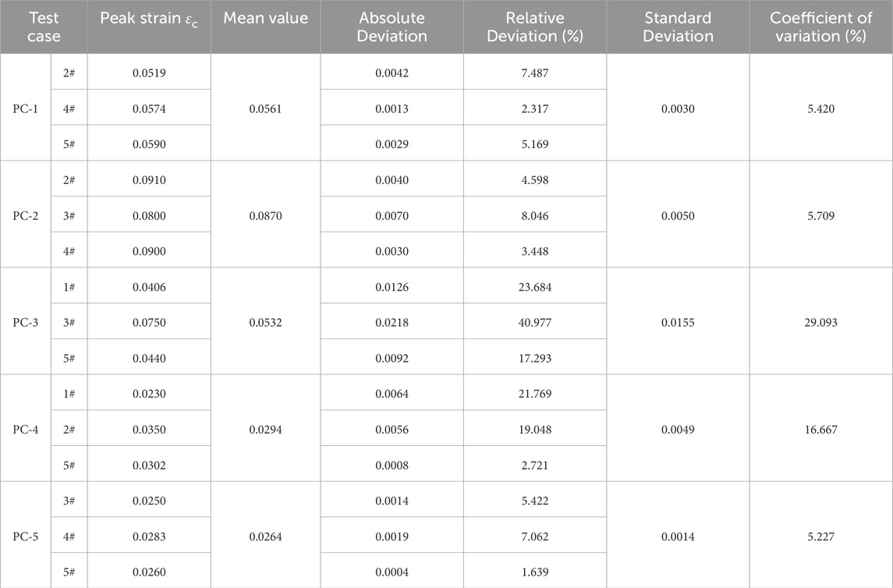
Task: Click absolute deviation 0.0013
Action: [392, 108]
